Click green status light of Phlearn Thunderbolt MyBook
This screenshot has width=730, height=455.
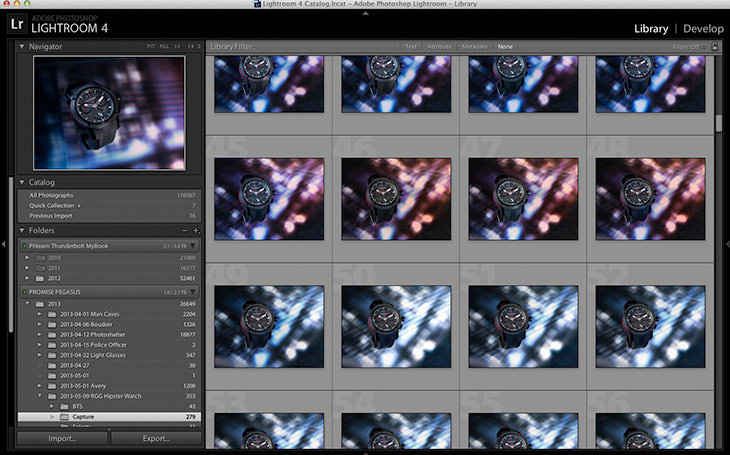(x=24, y=246)
